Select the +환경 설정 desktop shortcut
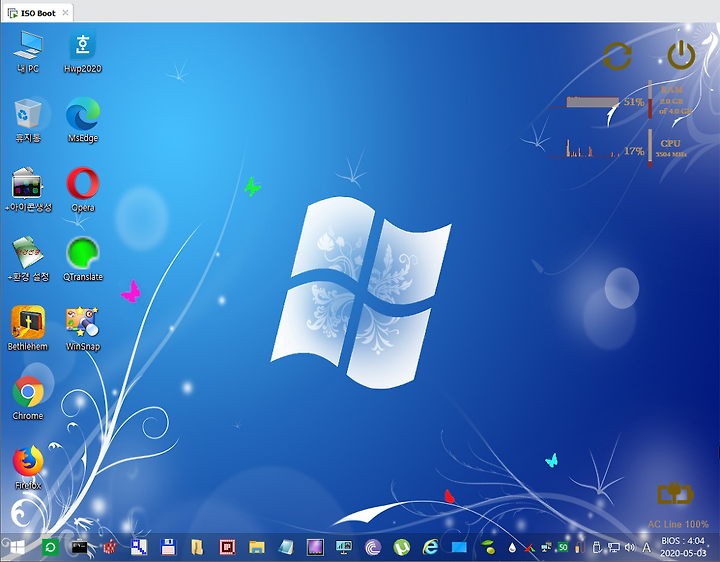The height and width of the screenshot is (562, 720). pos(28,259)
